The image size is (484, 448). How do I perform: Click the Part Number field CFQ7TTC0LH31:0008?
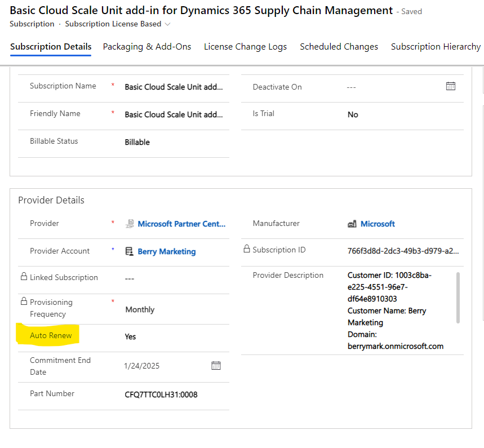click(161, 394)
